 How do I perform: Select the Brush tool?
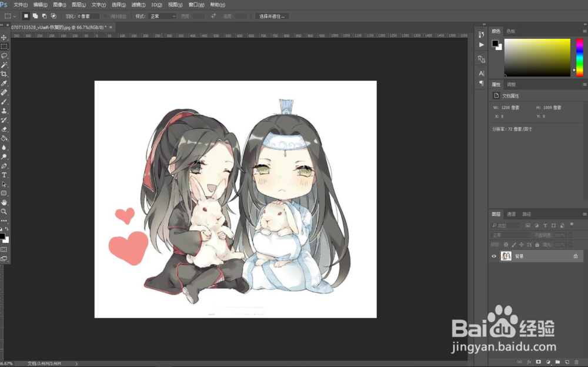pos(4,102)
